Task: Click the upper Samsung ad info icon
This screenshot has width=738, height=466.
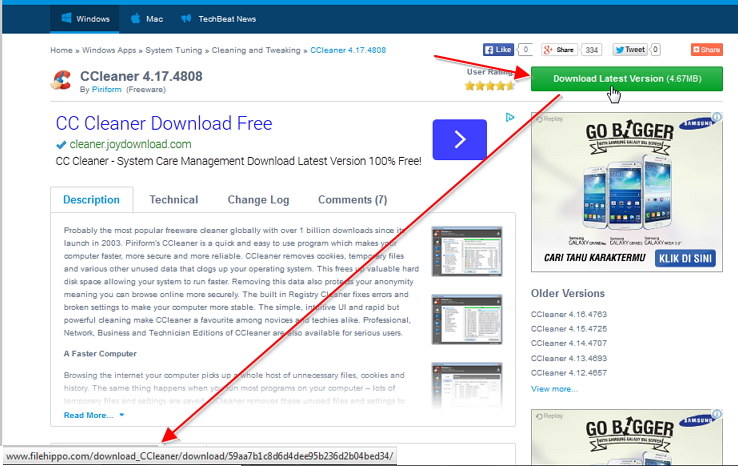Action: click(x=717, y=117)
